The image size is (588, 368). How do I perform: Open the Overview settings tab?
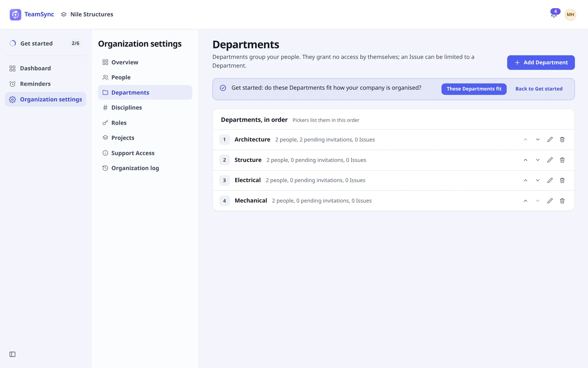click(x=145, y=62)
